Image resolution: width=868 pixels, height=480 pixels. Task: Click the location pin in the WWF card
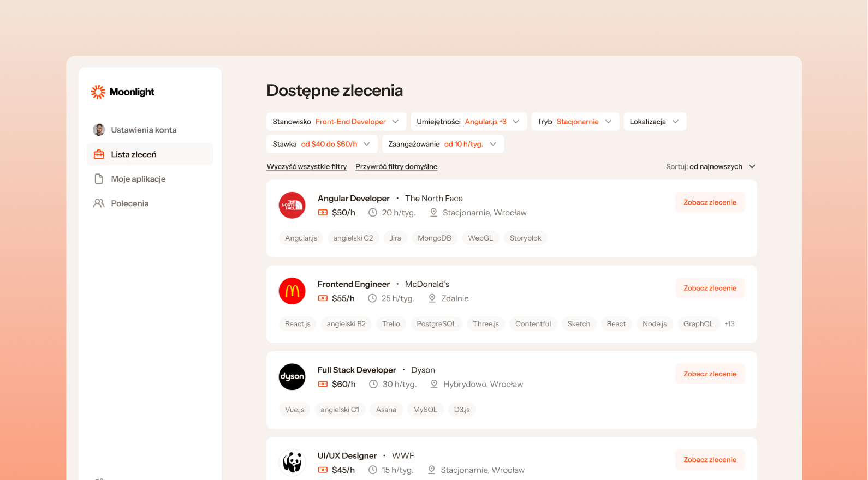431,470
